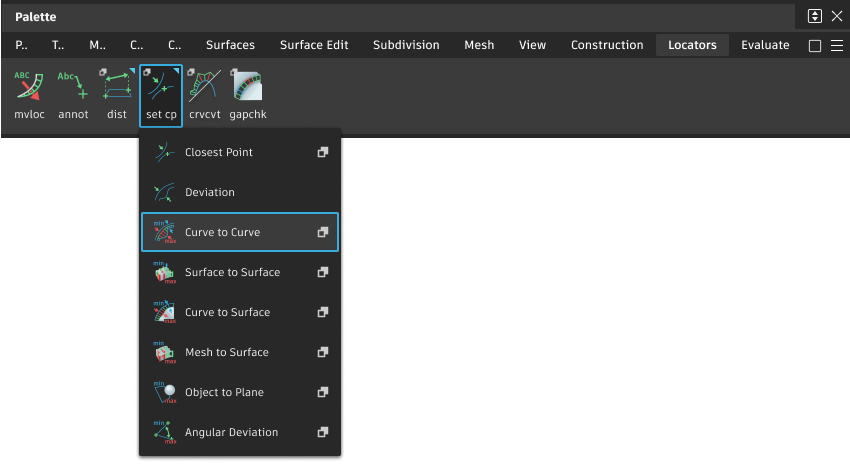Screen dimensions: 850x470
Task: Open Surface to Surface option box
Action: (322, 272)
